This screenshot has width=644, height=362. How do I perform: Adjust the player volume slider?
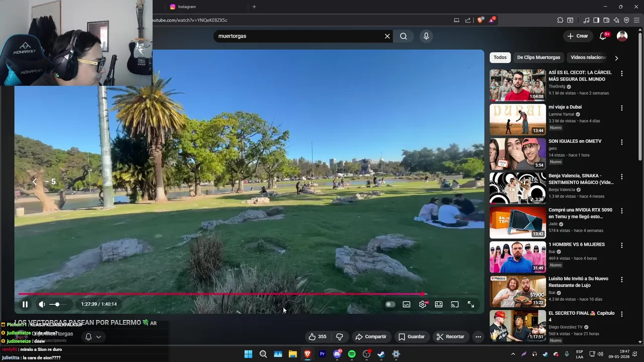tap(57, 304)
